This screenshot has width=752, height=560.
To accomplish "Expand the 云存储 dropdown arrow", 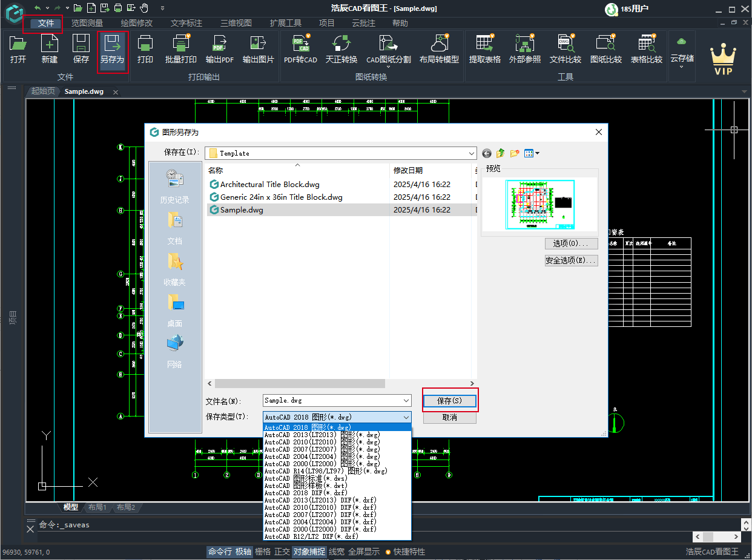I will click(682, 65).
